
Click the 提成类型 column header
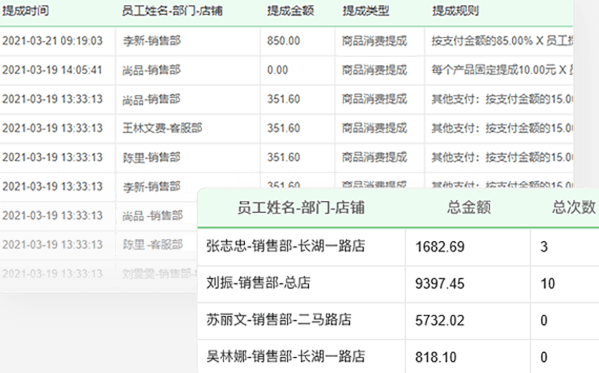coord(366,11)
